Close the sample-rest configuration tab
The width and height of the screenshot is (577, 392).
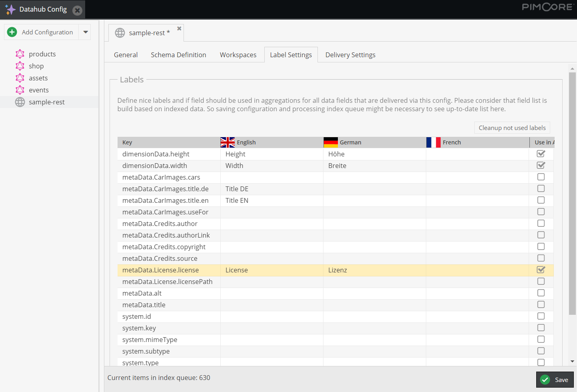tap(179, 28)
